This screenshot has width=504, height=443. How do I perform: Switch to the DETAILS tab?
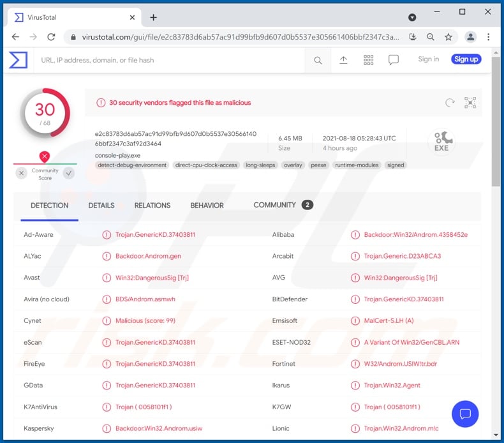coord(101,206)
